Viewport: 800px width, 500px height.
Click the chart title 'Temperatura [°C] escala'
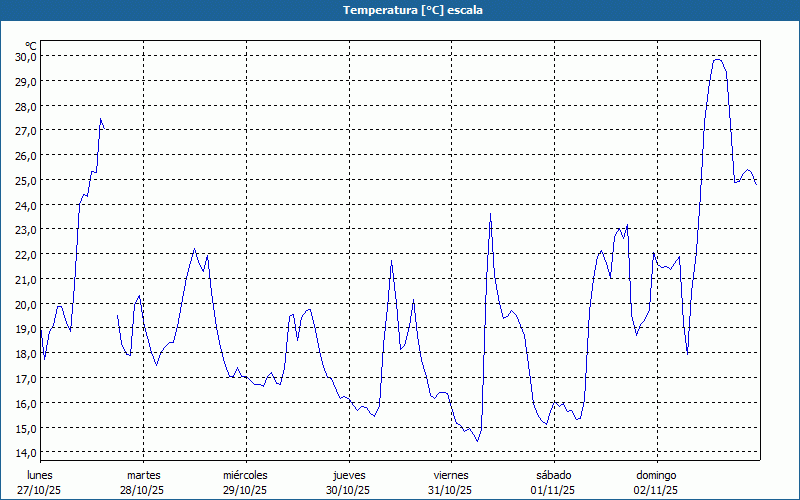tap(413, 10)
